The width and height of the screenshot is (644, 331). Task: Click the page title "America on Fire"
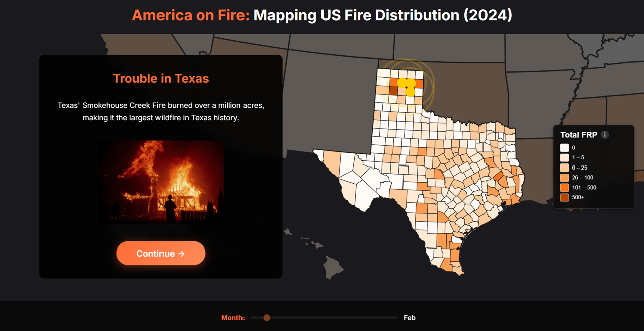(188, 15)
